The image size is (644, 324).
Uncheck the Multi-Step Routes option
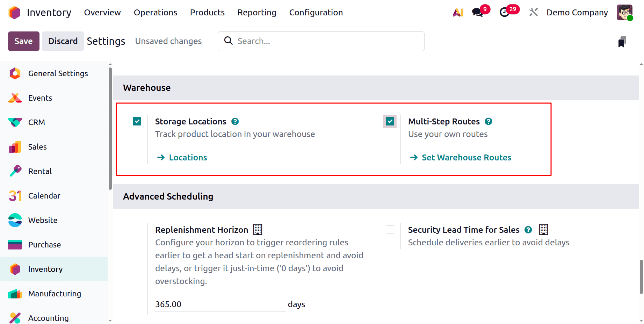pyautogui.click(x=389, y=121)
